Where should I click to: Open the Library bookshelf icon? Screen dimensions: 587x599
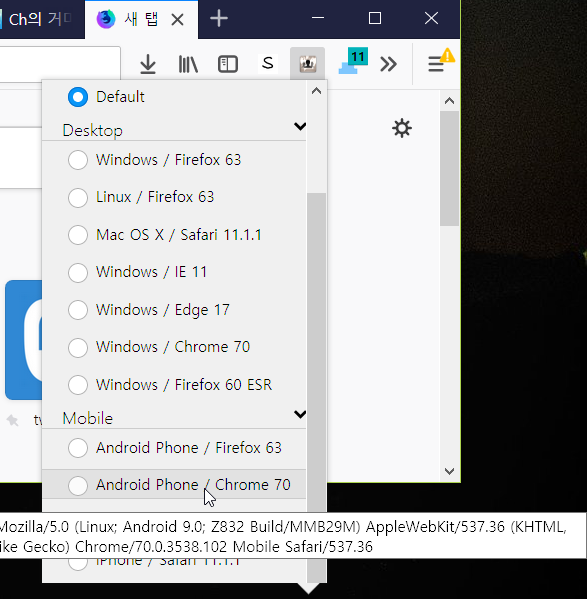pyautogui.click(x=188, y=64)
